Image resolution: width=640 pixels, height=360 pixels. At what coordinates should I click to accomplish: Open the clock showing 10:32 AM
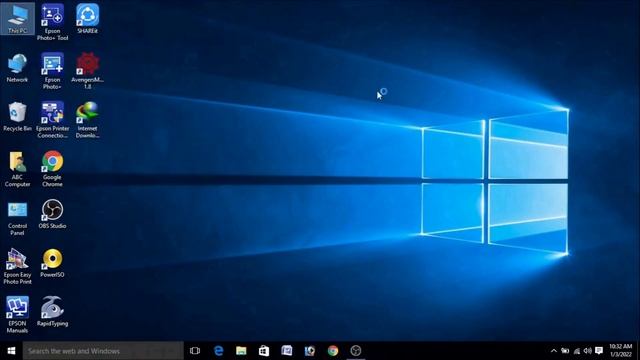pos(620,351)
